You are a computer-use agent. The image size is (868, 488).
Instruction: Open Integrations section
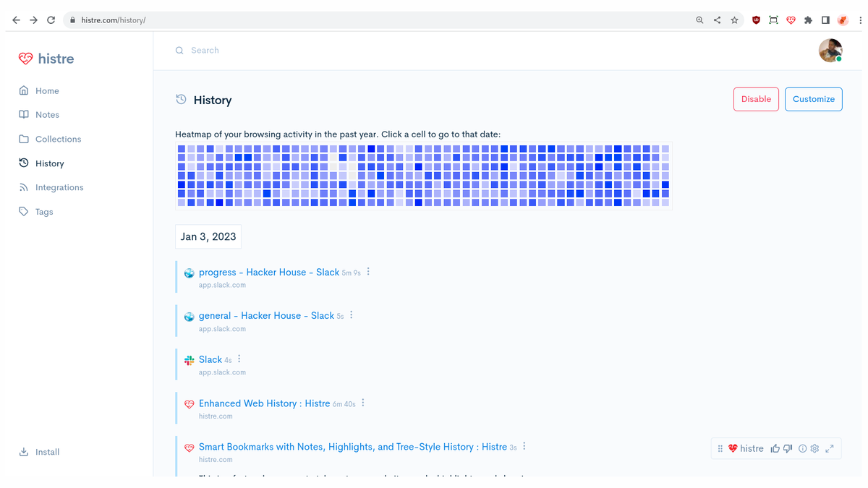point(59,187)
